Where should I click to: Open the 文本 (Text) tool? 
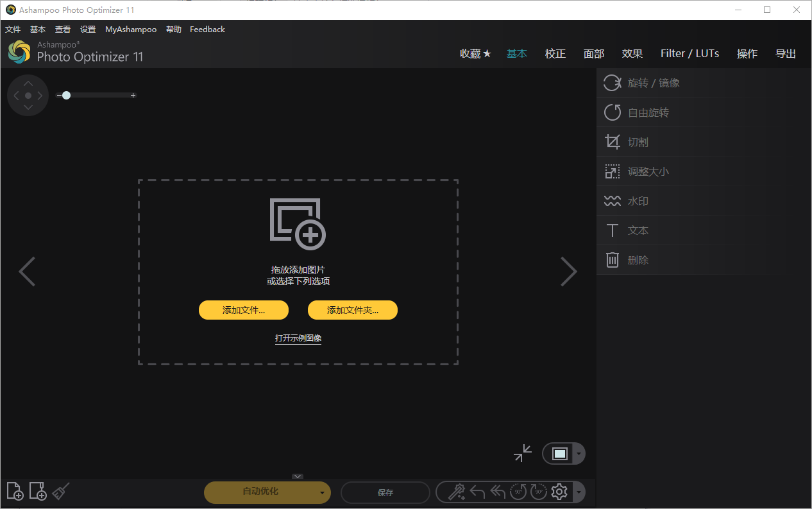coord(638,230)
